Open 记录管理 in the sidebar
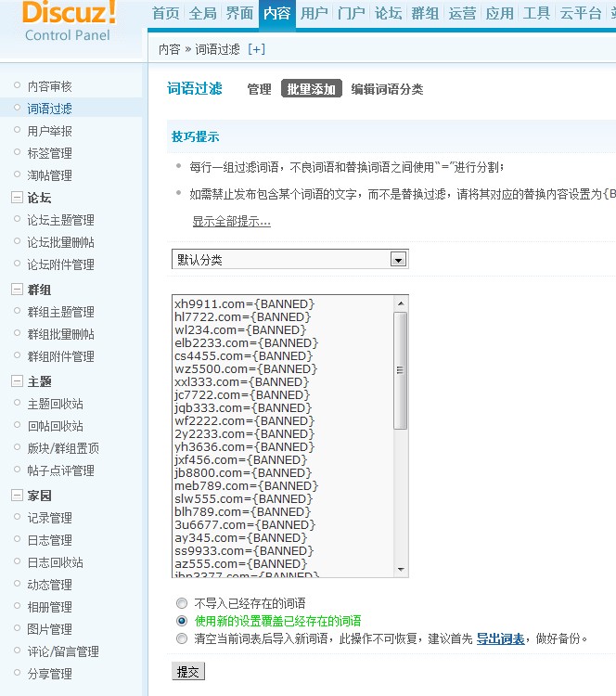This screenshot has height=696, width=616. [x=50, y=518]
